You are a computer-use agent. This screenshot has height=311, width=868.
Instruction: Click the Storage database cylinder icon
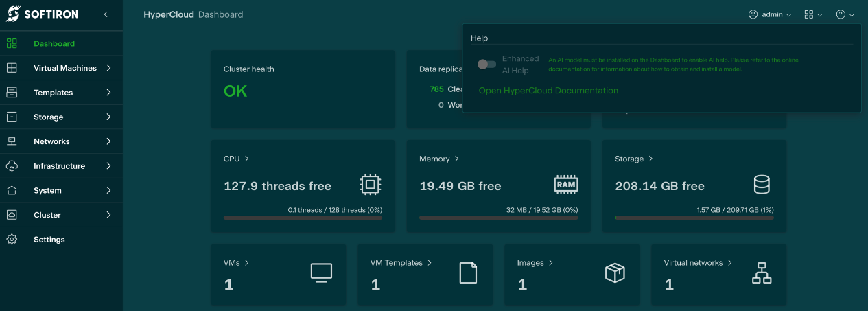pyautogui.click(x=762, y=184)
